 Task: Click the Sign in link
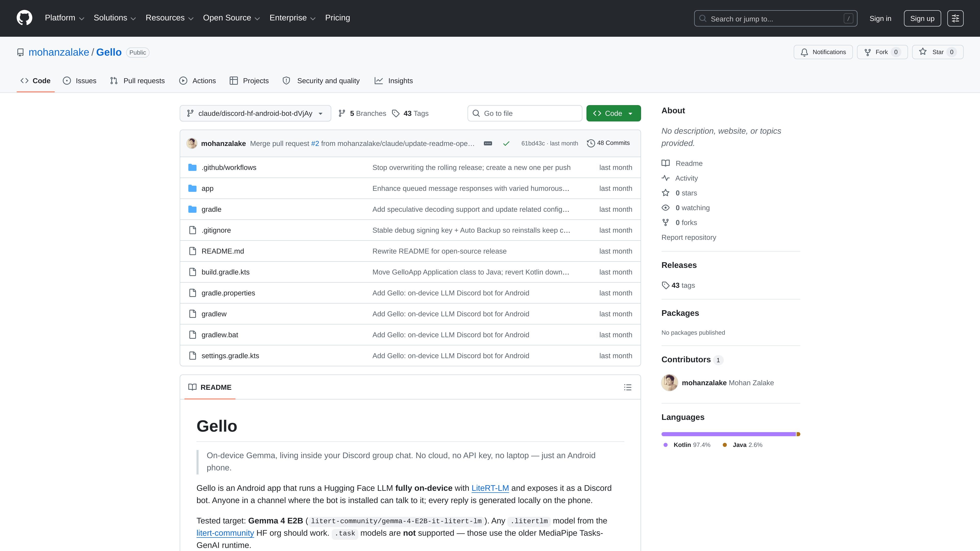(880, 19)
